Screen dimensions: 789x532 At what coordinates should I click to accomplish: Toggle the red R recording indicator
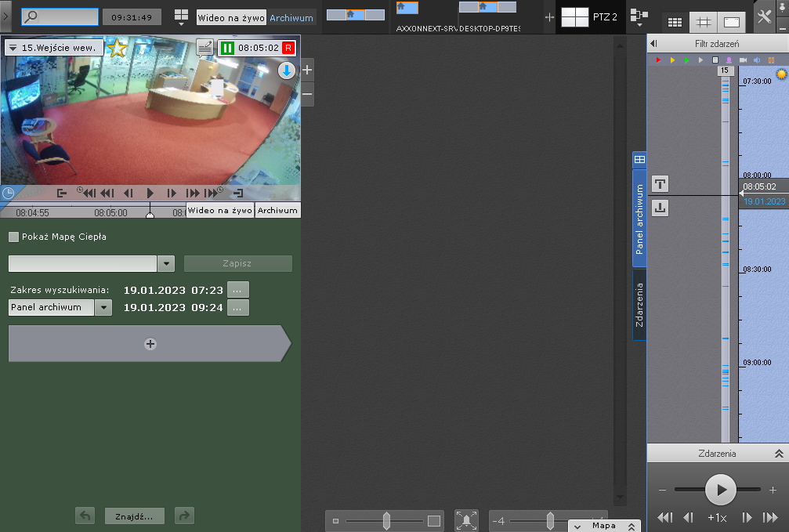[288, 48]
